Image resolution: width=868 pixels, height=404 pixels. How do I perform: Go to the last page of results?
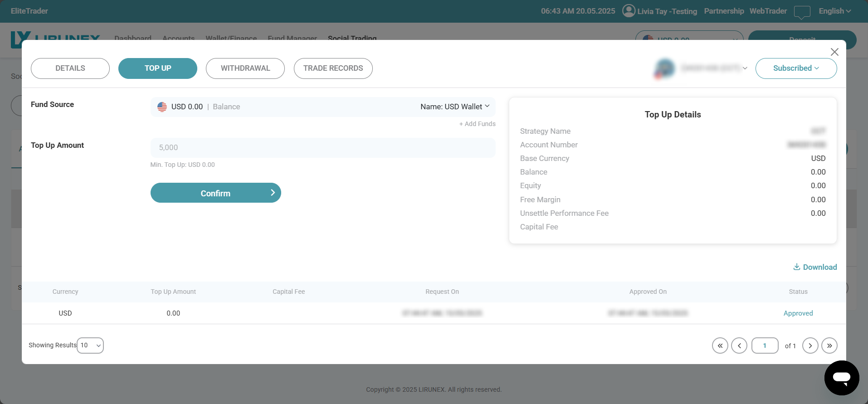(829, 346)
